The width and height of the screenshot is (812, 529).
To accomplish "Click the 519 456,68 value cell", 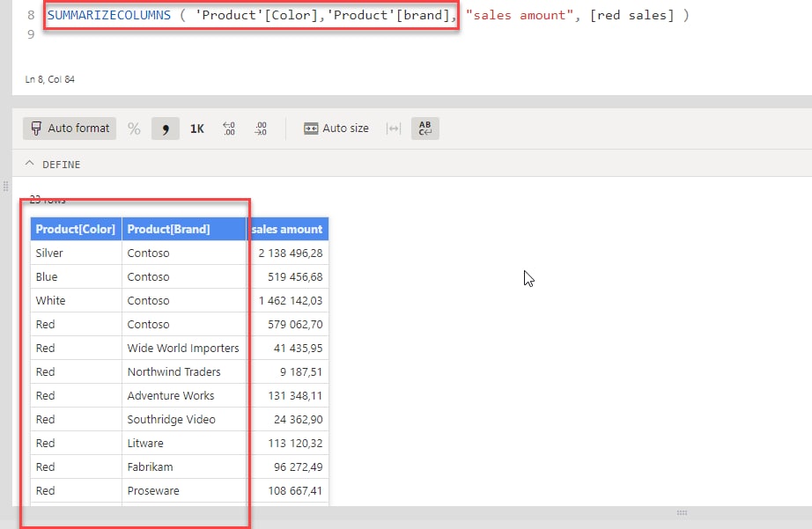I will click(287, 277).
